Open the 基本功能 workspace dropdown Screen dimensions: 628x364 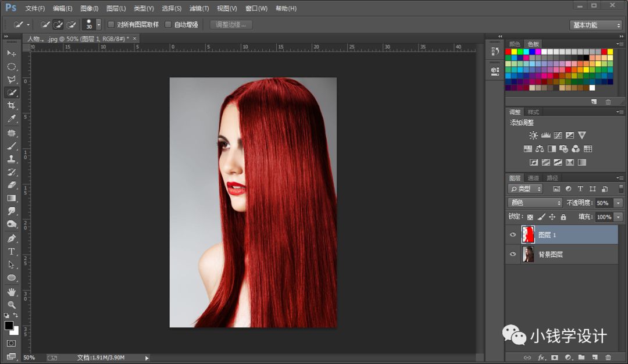[596, 25]
